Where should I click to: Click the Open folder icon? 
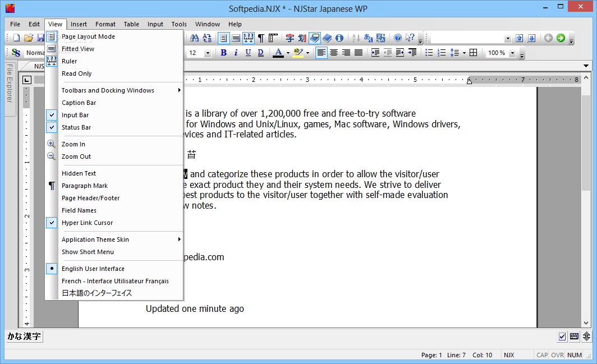29,38
